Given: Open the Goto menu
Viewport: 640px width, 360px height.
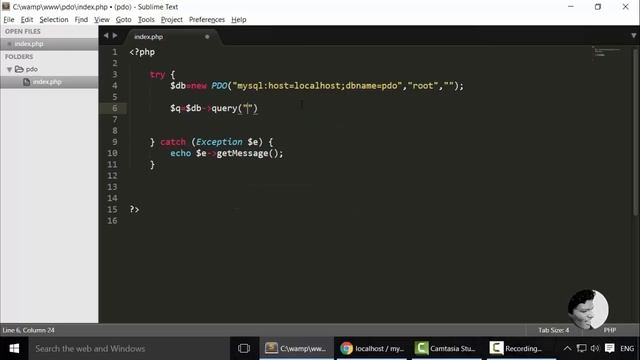Looking at the screenshot, I should pyautogui.click(x=123, y=20).
